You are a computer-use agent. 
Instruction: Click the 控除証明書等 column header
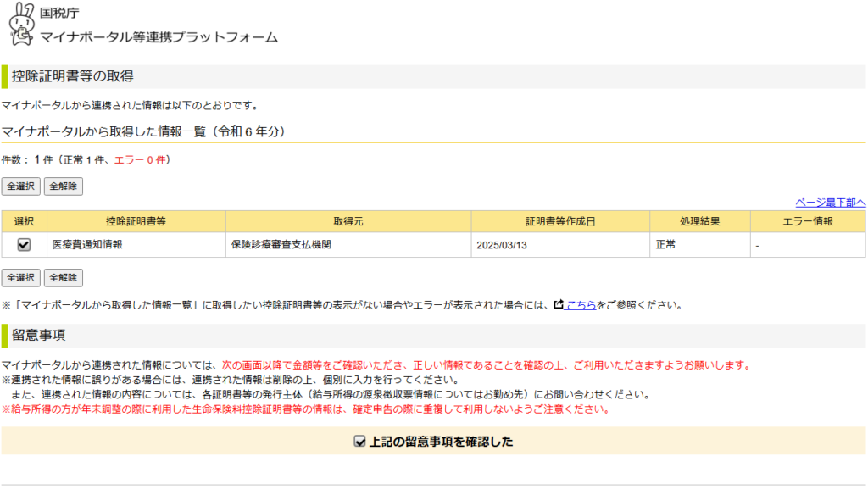point(136,221)
